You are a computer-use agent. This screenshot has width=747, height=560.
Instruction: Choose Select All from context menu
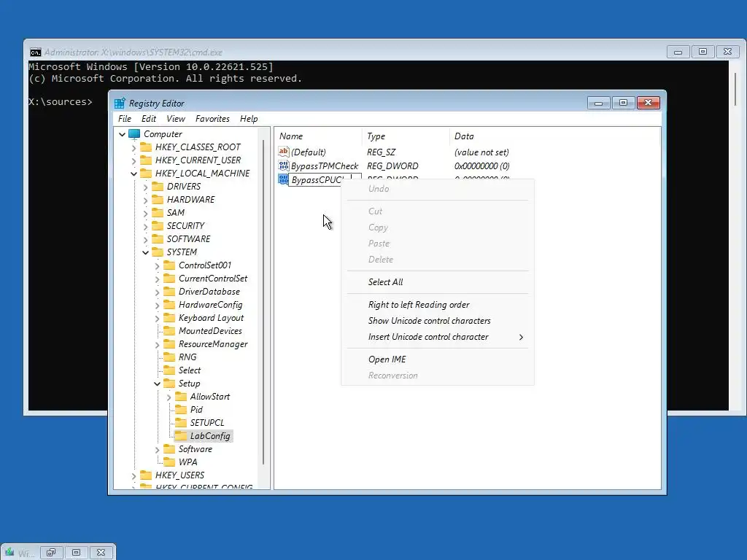pyautogui.click(x=385, y=282)
